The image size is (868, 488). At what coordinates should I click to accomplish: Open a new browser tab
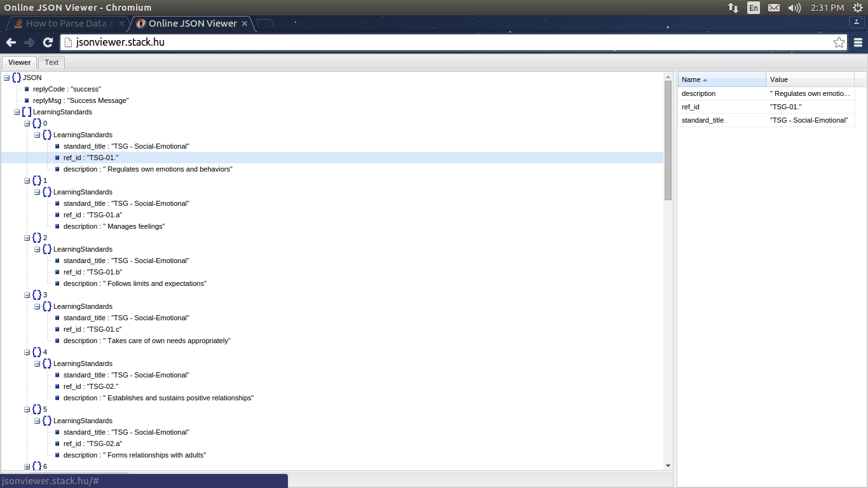tap(265, 24)
